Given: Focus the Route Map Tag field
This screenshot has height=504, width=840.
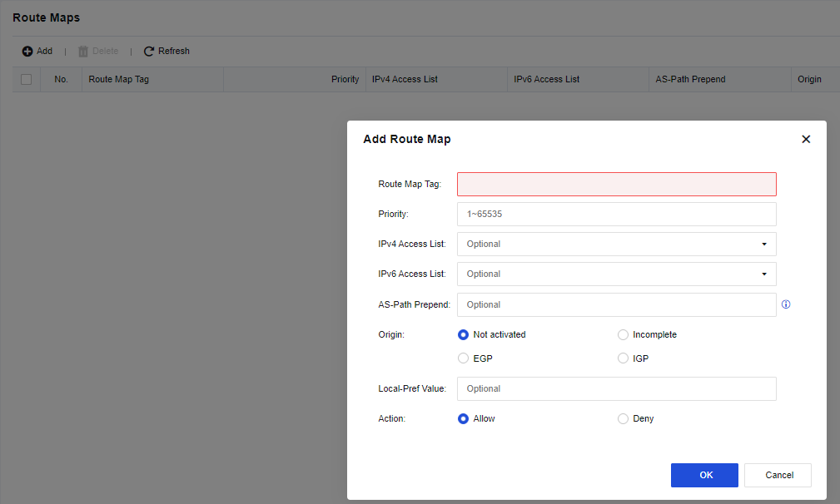Looking at the screenshot, I should point(616,184).
